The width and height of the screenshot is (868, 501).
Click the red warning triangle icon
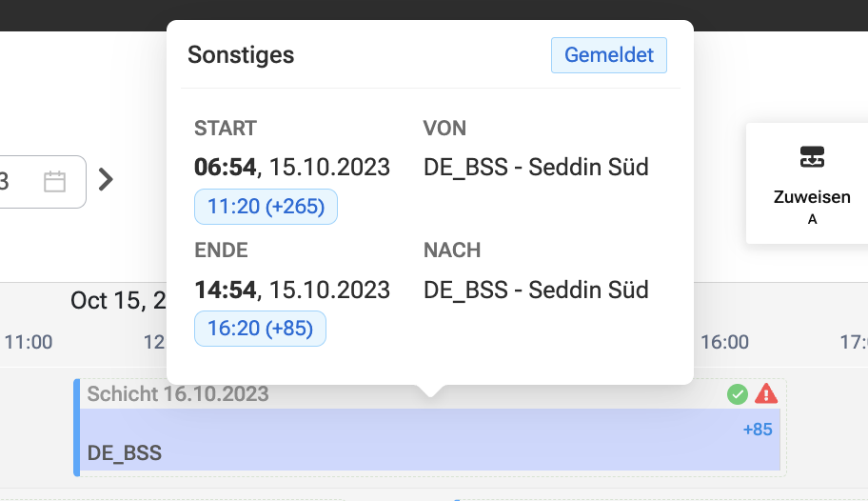tap(766, 393)
